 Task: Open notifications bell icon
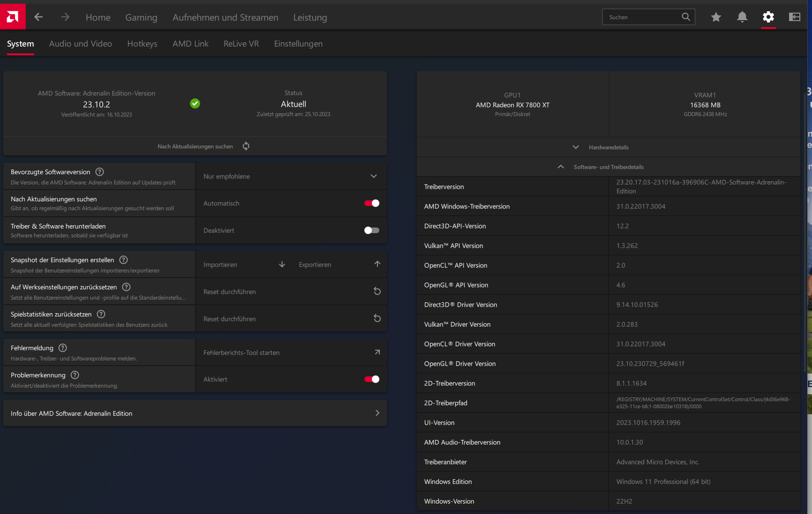[742, 17]
